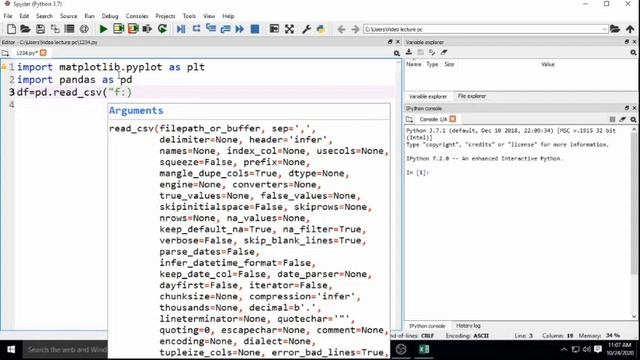Re-run the last script icon

click(x=162, y=29)
